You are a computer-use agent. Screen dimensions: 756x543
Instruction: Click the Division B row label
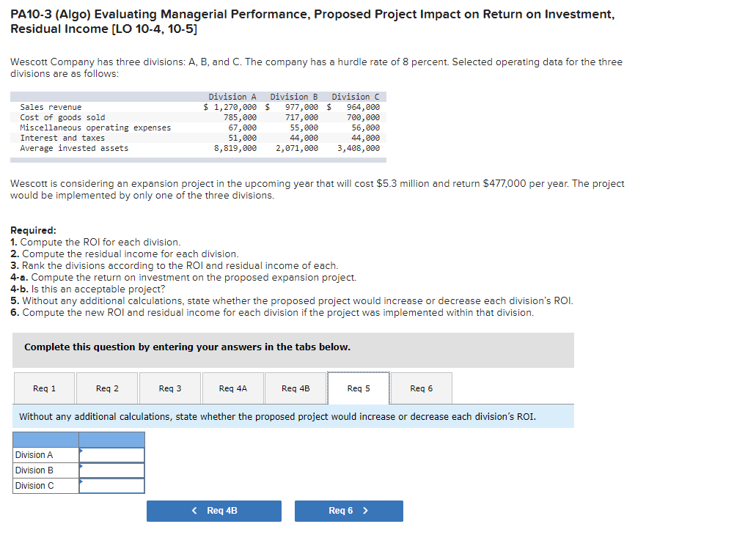(x=34, y=470)
